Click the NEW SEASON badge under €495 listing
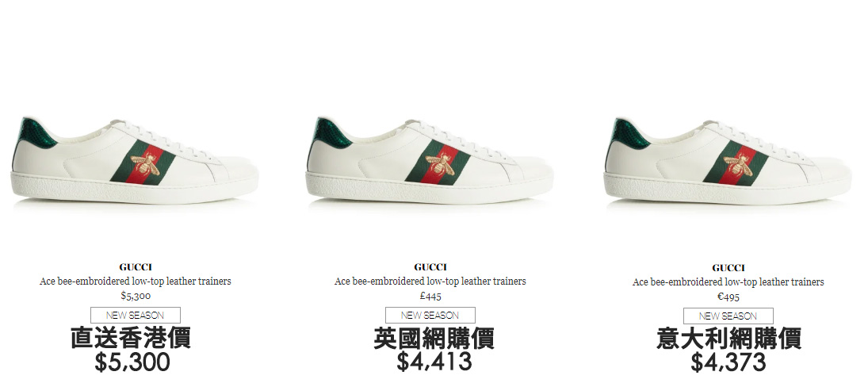 (x=728, y=316)
